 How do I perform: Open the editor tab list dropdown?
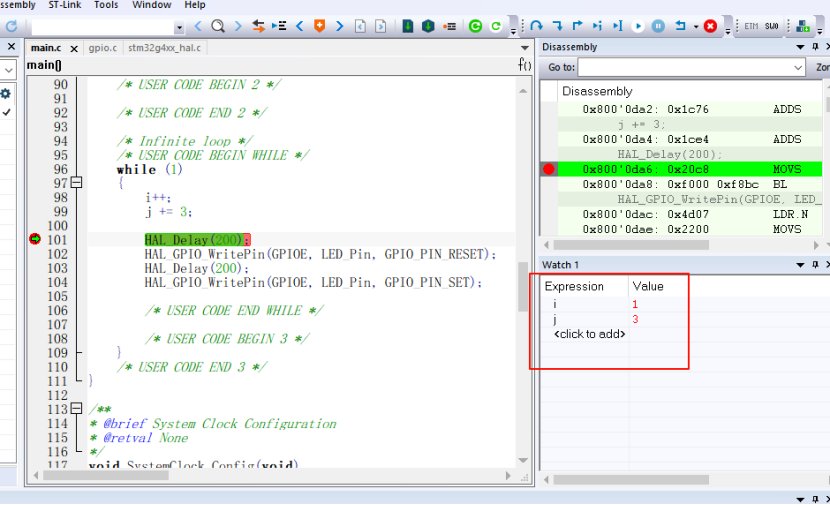pos(525,48)
